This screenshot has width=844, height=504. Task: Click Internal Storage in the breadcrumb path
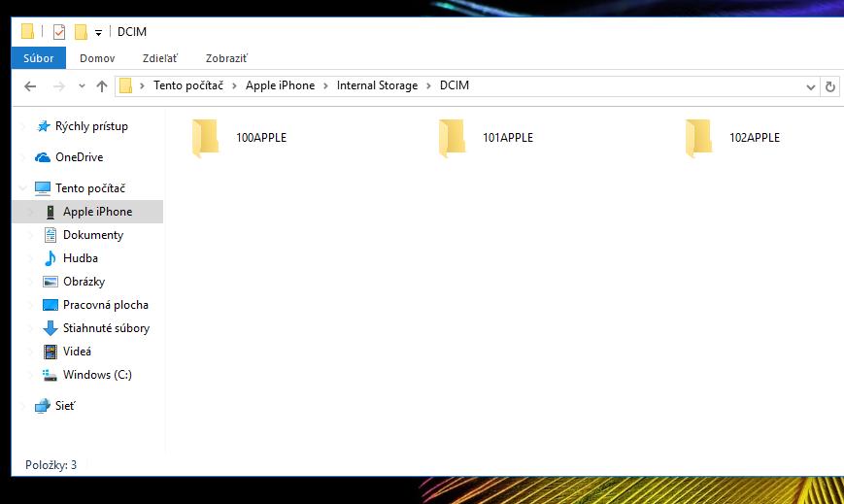point(377,85)
